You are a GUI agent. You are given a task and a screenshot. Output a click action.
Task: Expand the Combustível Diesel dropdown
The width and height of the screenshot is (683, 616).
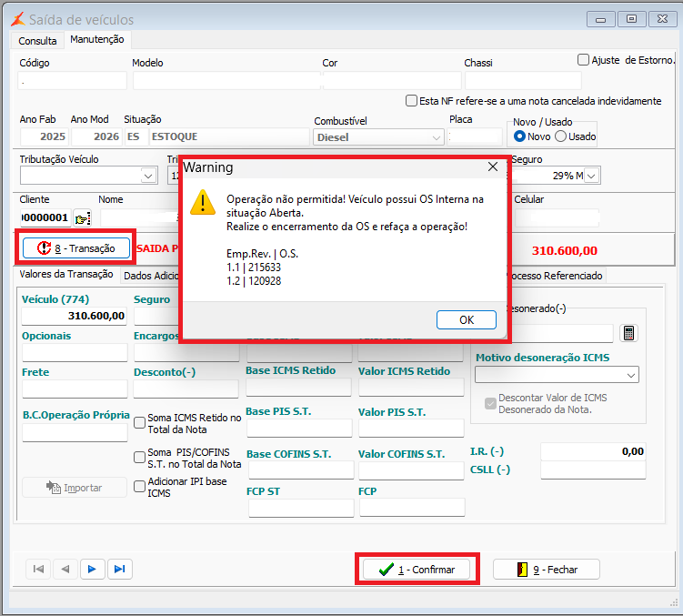(436, 137)
